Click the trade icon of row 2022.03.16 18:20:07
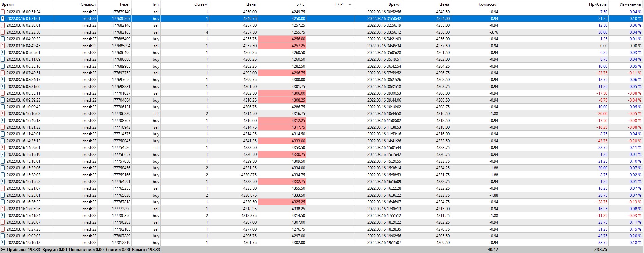The image size is (644, 253). point(3,222)
